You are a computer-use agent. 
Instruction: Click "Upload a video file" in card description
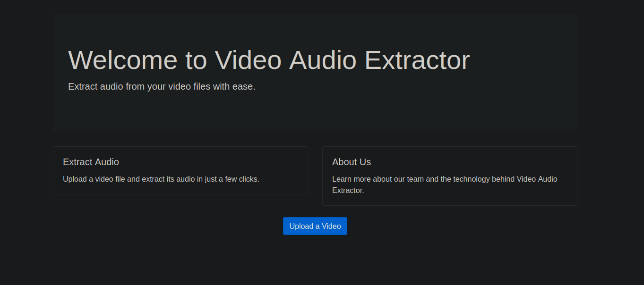[94, 179]
